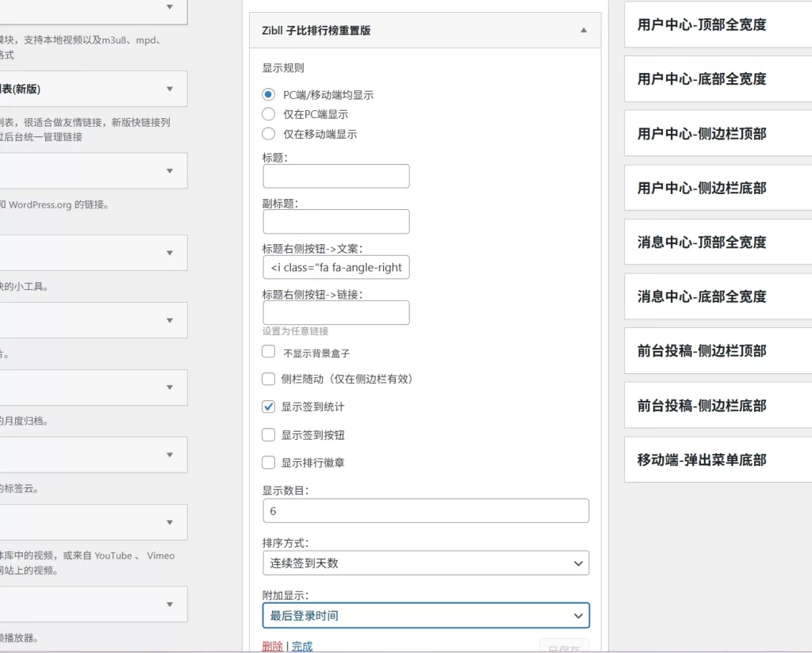The width and height of the screenshot is (812, 653).
Task: Check the 侧栏随动 checkbox
Action: 268,380
